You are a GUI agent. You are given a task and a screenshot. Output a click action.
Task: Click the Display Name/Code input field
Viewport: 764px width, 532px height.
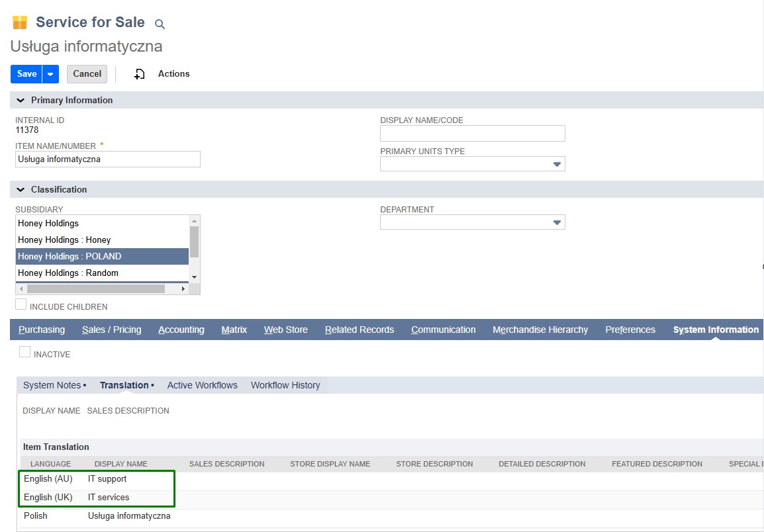click(x=472, y=134)
